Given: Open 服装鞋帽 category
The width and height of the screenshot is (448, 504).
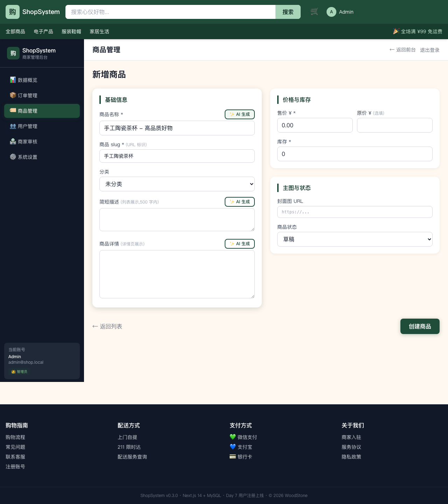Looking at the screenshot, I should click(71, 31).
